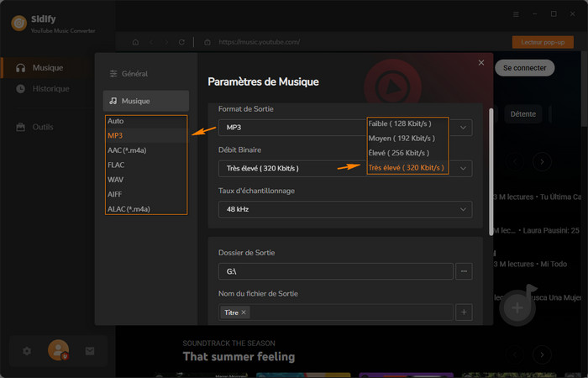Click the Se connecter button
588x378 pixels.
pyautogui.click(x=524, y=67)
